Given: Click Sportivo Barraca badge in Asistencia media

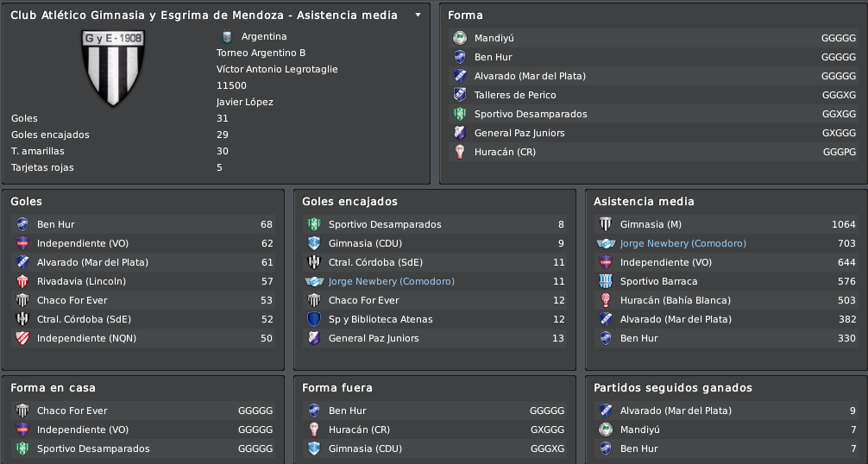Looking at the screenshot, I should pyautogui.click(x=606, y=281).
